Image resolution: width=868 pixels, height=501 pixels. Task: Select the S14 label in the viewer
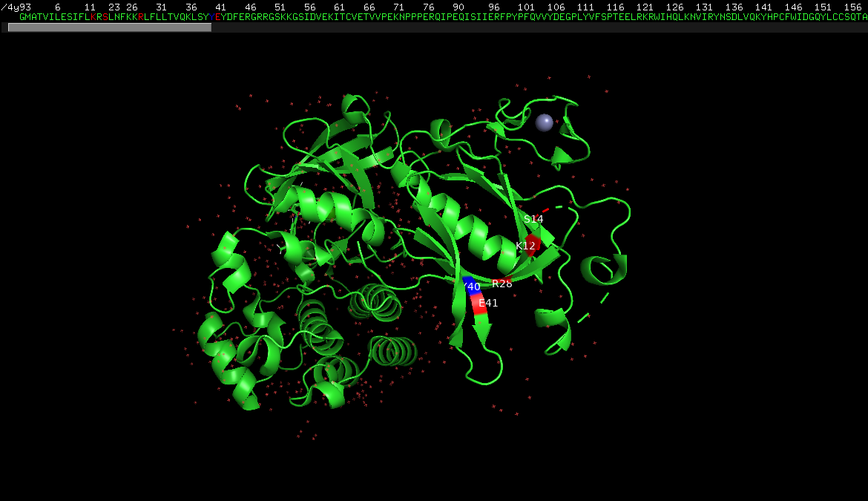pyautogui.click(x=533, y=219)
